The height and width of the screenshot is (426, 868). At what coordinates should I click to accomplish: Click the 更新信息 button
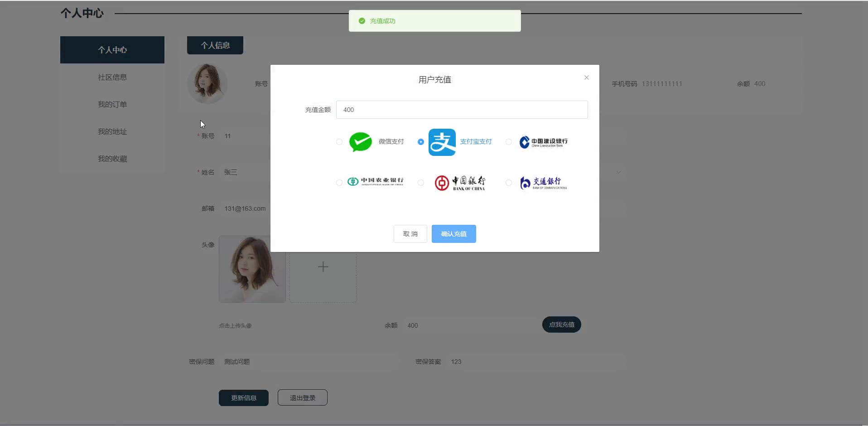(x=244, y=398)
